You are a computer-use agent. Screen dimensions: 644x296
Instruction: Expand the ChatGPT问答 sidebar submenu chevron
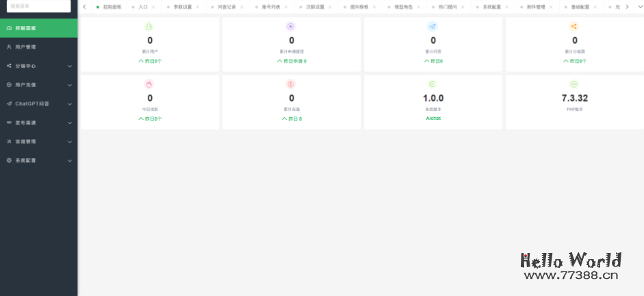tap(70, 104)
